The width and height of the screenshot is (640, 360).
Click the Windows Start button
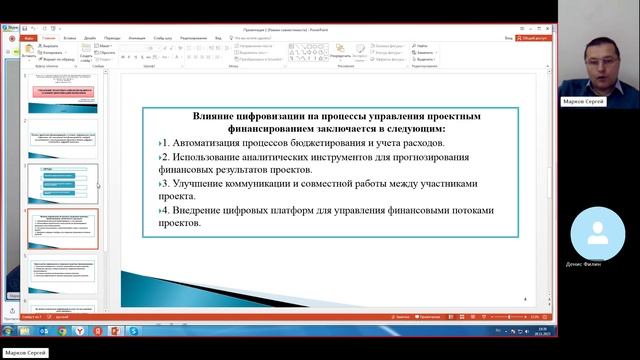(7, 331)
